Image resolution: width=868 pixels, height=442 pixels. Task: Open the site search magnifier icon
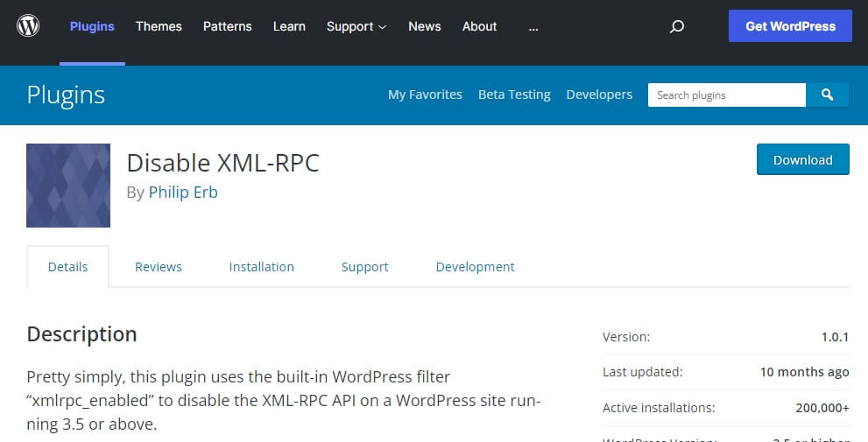pos(676,26)
